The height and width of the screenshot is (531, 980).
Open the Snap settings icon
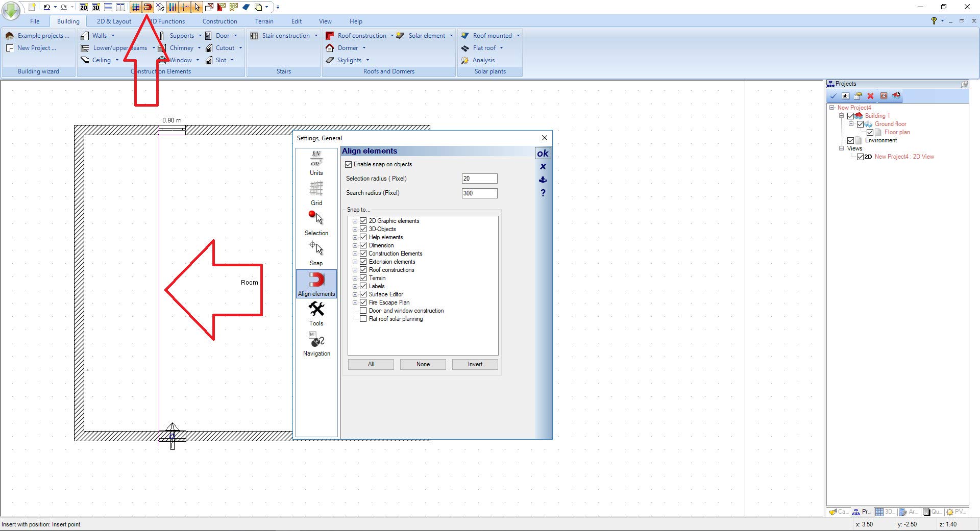tap(316, 253)
